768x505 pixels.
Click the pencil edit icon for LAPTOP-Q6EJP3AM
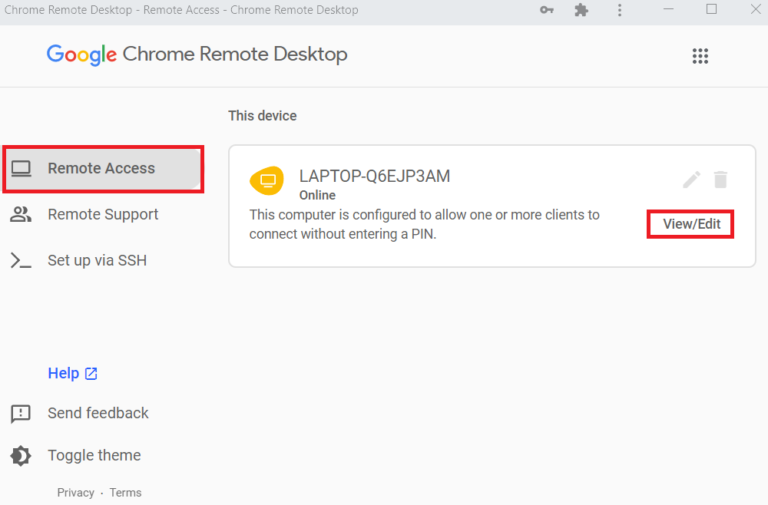[692, 180]
